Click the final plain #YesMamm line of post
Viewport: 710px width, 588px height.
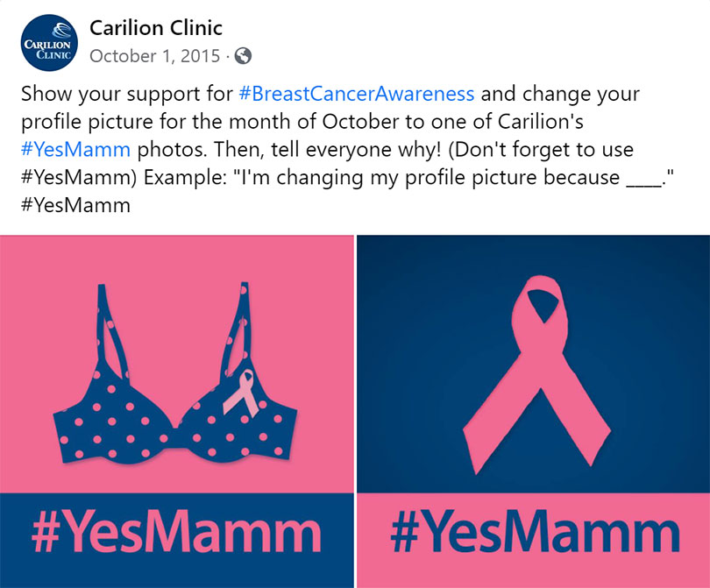tap(75, 206)
